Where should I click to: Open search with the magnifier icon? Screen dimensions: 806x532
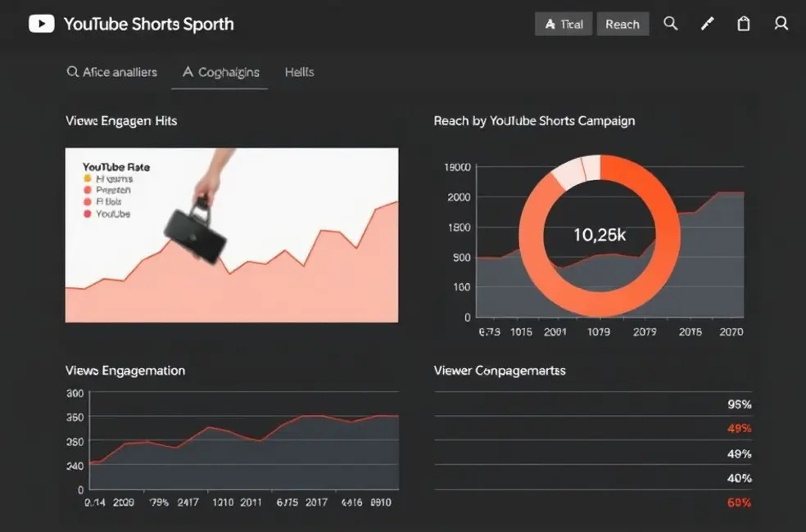pos(670,24)
